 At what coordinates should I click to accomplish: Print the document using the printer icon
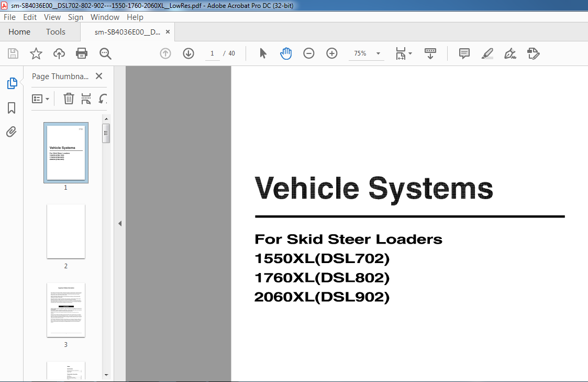[82, 53]
